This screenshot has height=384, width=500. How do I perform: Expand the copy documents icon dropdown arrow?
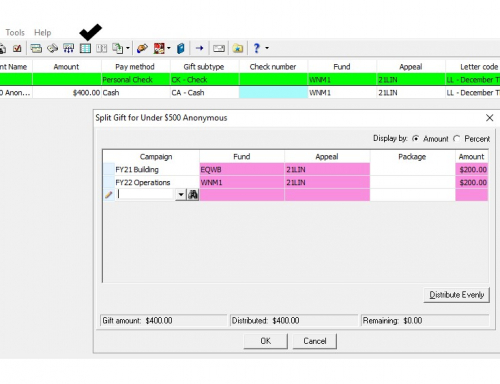point(128,48)
